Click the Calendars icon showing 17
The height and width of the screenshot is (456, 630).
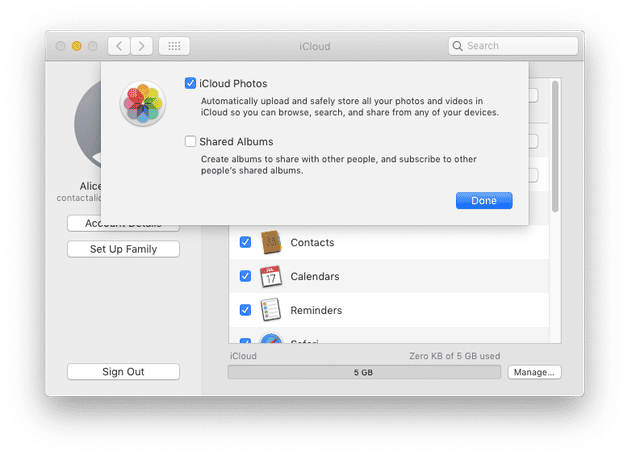click(x=271, y=276)
